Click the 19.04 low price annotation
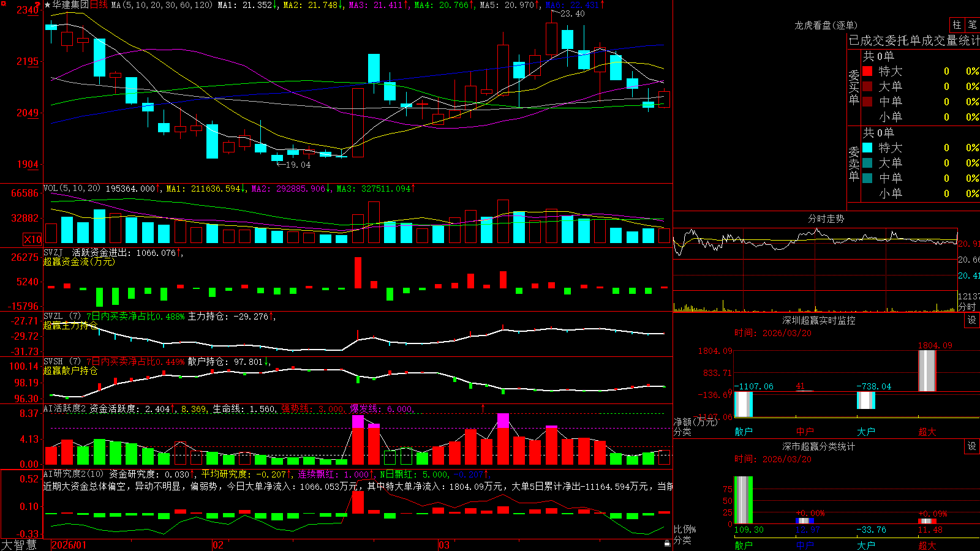 pos(298,165)
